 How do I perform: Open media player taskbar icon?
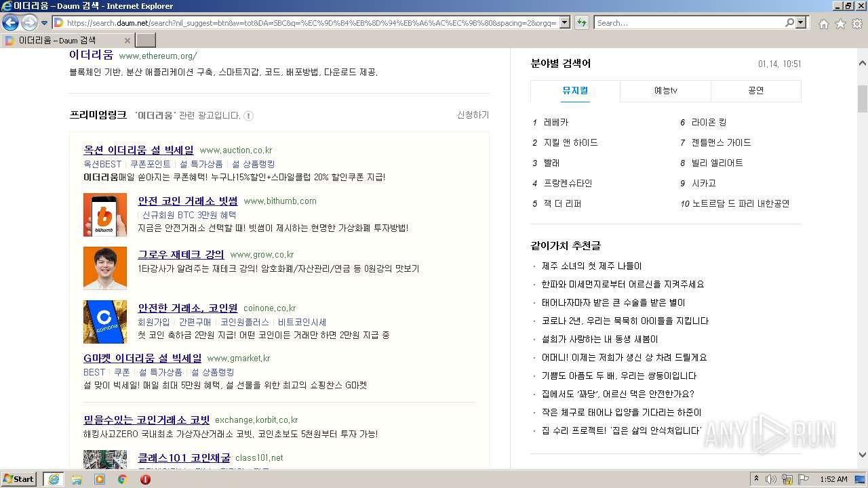tap(100, 479)
